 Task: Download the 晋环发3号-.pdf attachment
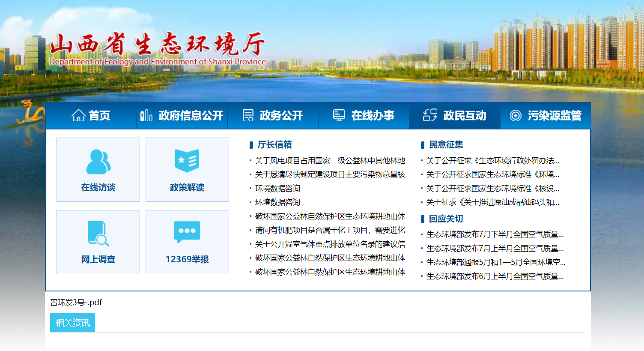tap(76, 303)
